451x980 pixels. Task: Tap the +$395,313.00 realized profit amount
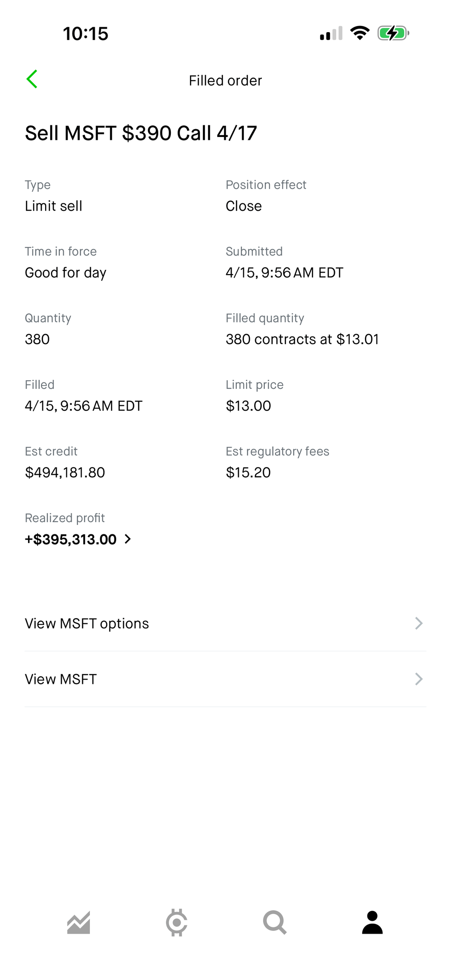point(71,539)
